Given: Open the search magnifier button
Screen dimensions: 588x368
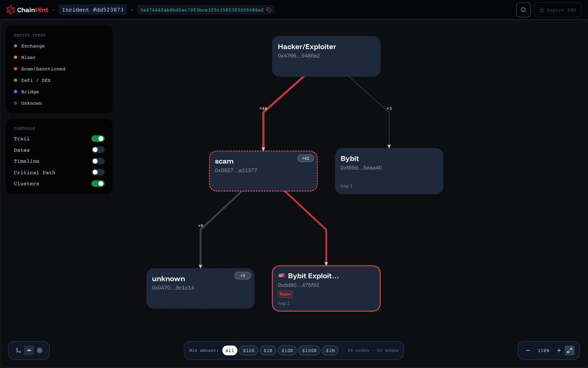Looking at the screenshot, I should pyautogui.click(x=523, y=10).
